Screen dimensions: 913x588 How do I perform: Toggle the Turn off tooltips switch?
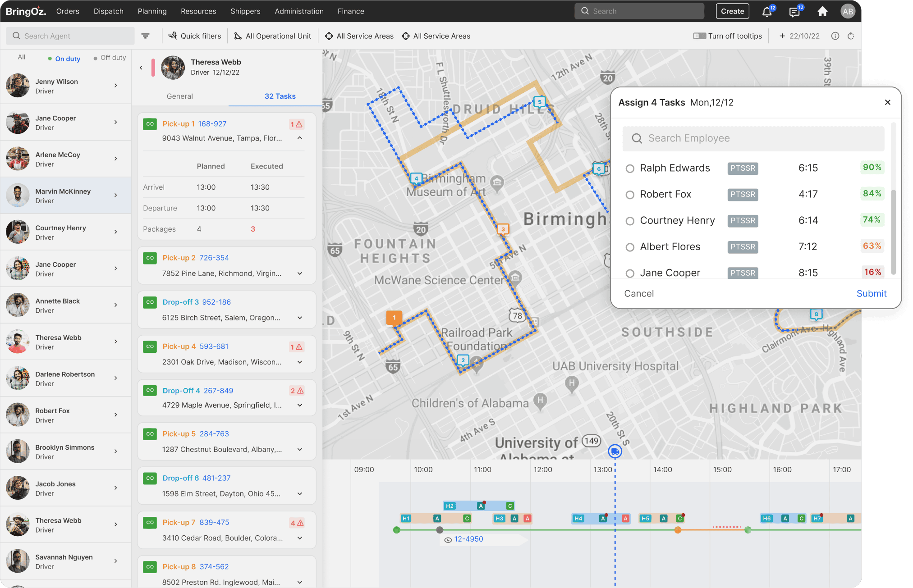[x=699, y=36]
